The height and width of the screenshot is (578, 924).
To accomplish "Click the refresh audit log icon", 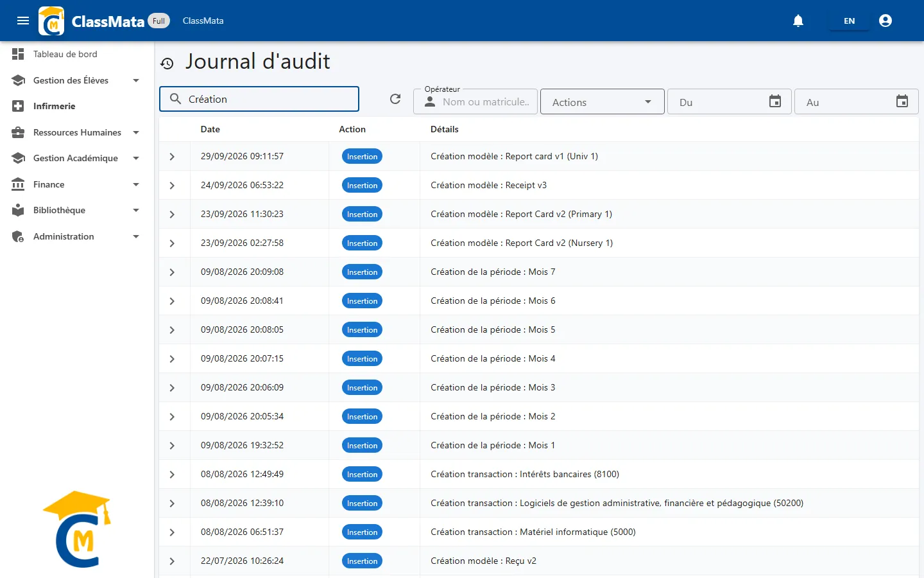I will 395,99.
